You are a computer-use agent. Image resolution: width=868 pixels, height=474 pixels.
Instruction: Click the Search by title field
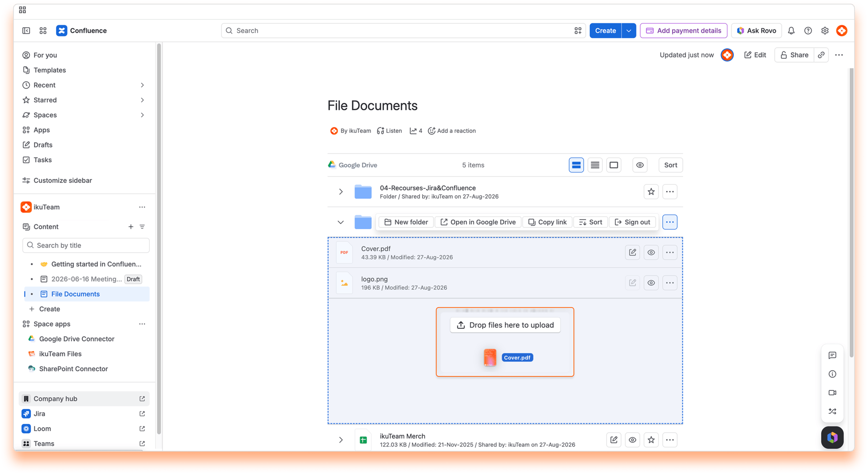pos(86,245)
